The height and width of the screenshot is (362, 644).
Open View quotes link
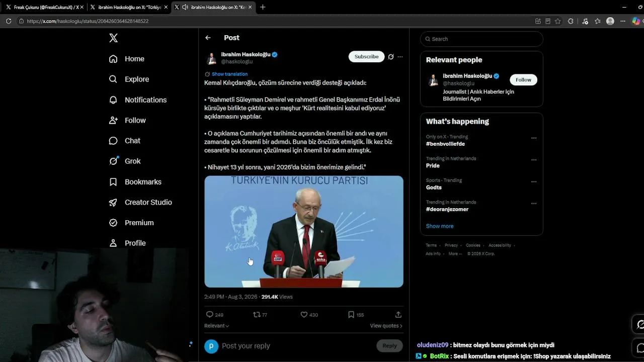tap(386, 326)
